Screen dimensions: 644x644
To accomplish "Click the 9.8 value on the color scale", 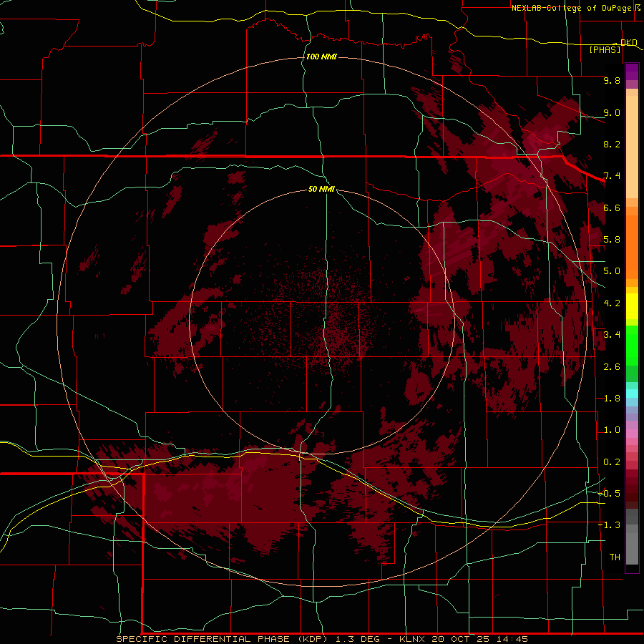I will click(x=612, y=80).
